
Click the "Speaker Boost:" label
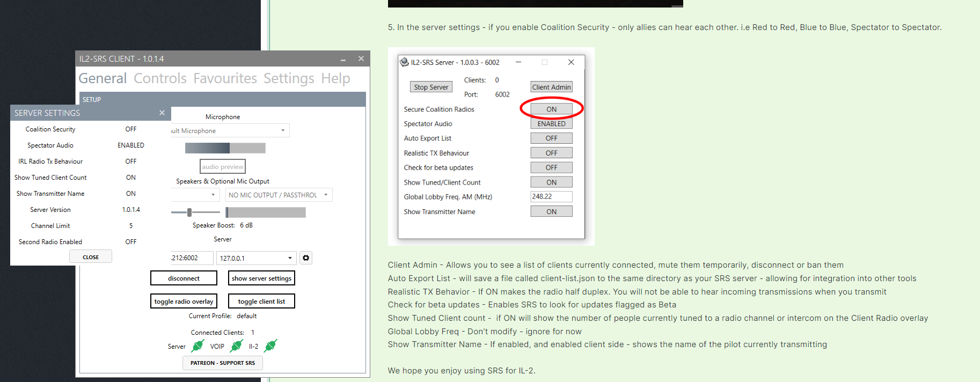click(214, 225)
